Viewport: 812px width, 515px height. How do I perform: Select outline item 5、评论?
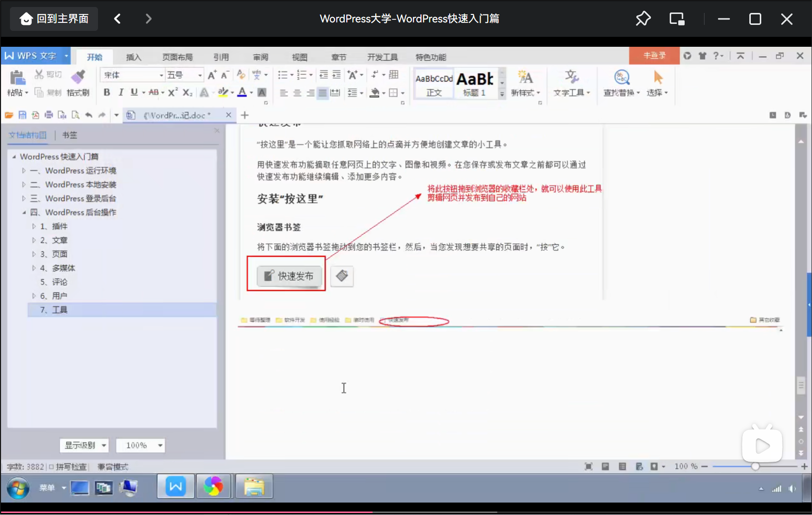54,282
